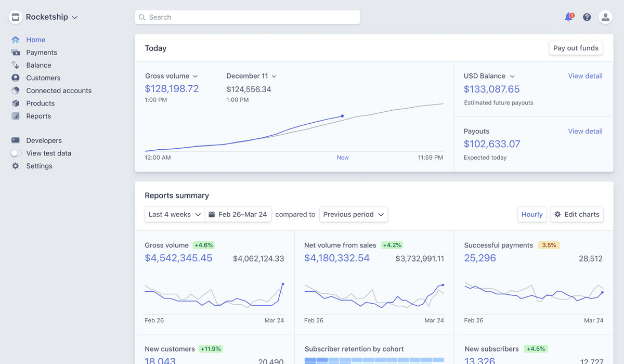
Task: Toggle the View test data switch
Action: [16, 153]
